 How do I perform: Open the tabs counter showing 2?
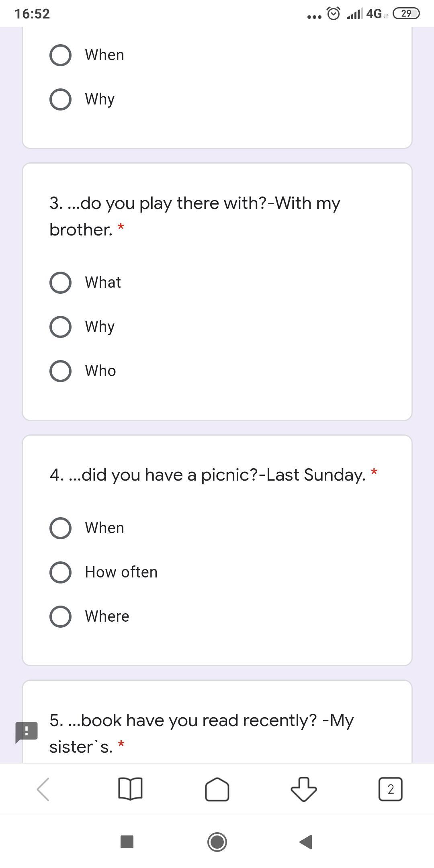click(x=390, y=789)
